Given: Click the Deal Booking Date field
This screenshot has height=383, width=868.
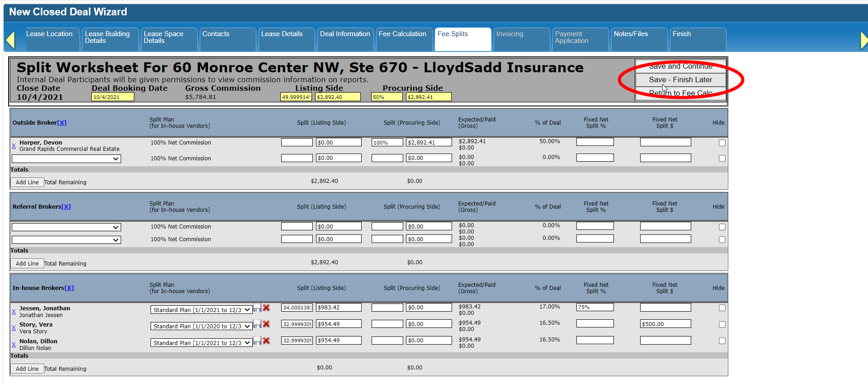Looking at the screenshot, I should (113, 97).
